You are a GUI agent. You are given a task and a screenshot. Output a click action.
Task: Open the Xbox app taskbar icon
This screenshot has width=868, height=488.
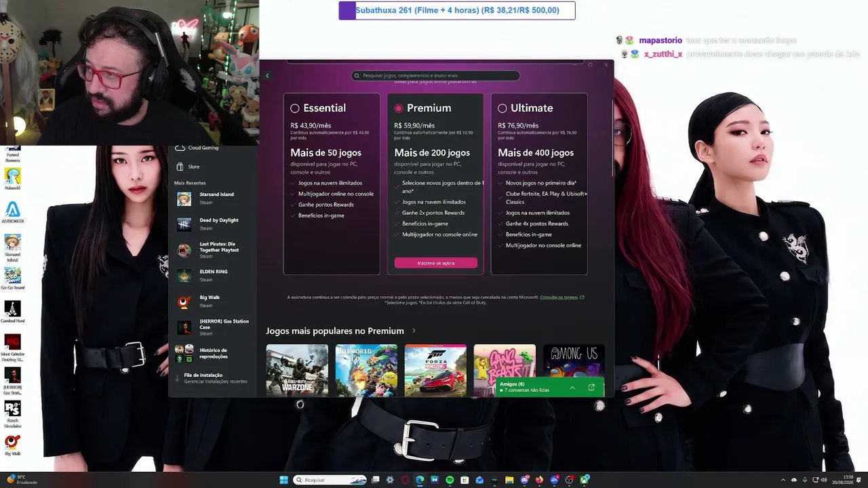(x=585, y=480)
